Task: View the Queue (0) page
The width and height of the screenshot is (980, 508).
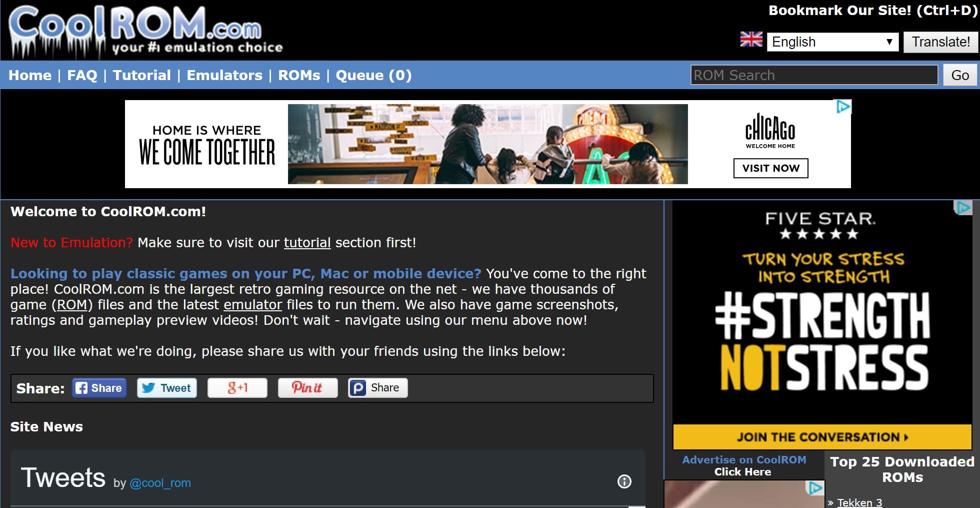Action: (x=373, y=75)
